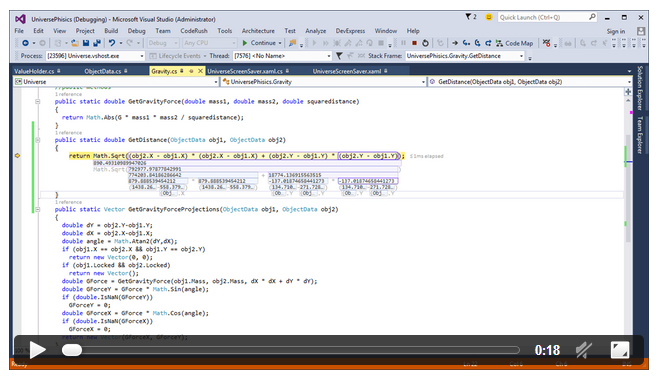Image resolution: width=658 pixels, height=377 pixels.
Task: Click the Step Out icon
Action: [488, 43]
